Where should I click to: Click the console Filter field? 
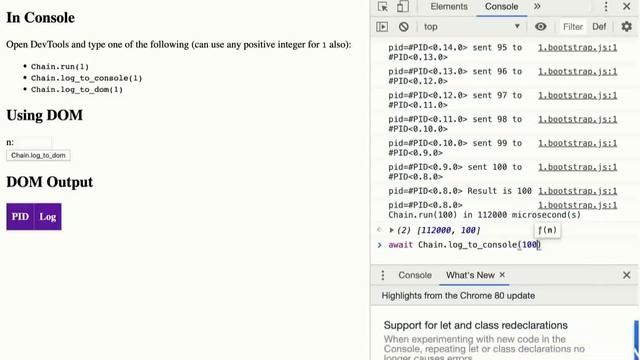tap(573, 27)
